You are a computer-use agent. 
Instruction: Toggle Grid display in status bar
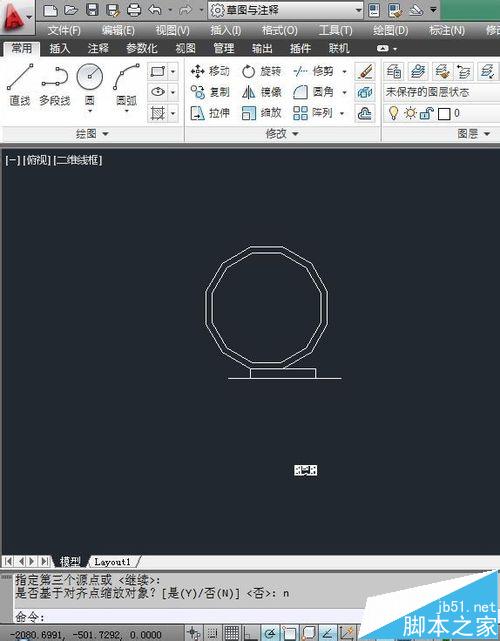pos(232,633)
